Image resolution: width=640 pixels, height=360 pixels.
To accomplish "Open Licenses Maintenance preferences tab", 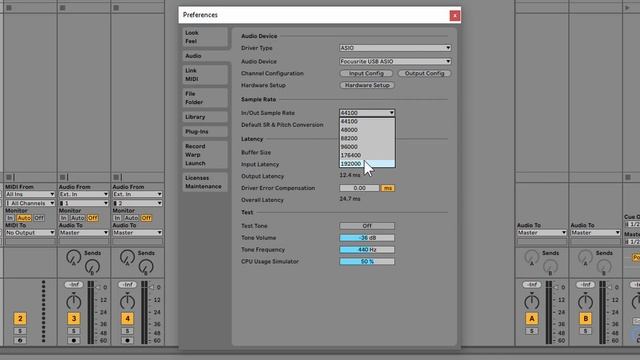I will click(x=205, y=182).
